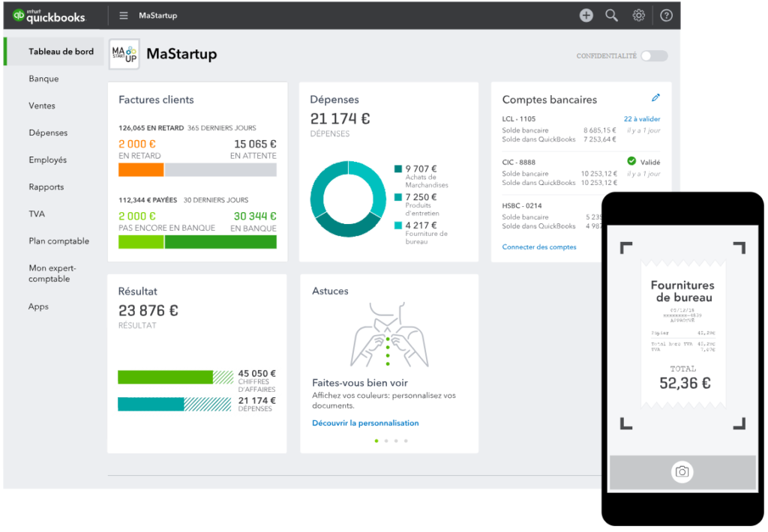The height and width of the screenshot is (532, 768).
Task: Open Ventes in the sidebar
Action: pyautogui.click(x=42, y=106)
